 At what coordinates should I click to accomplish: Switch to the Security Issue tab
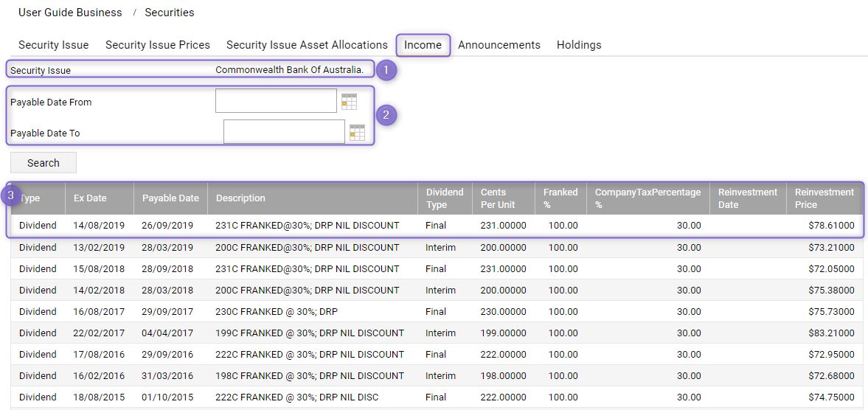pyautogui.click(x=54, y=45)
